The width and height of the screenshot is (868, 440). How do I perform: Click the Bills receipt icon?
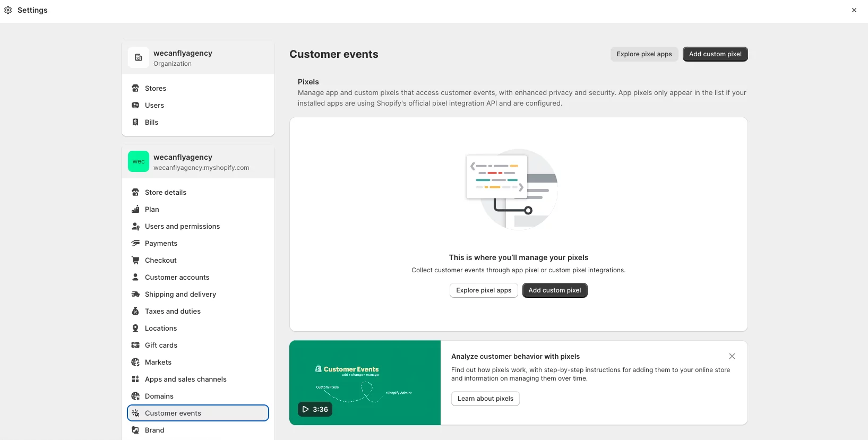[135, 122]
